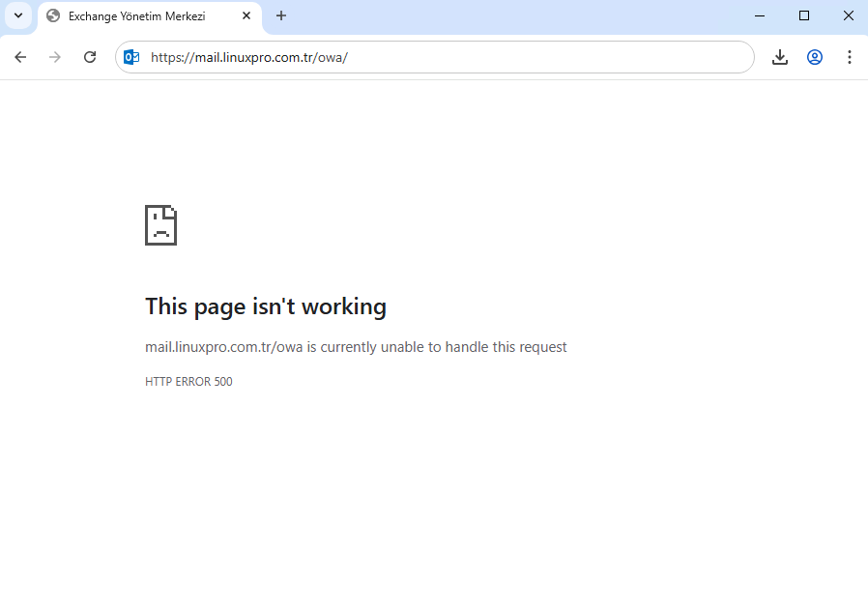Go back to the previous page
The width and height of the screenshot is (868, 611).
click(x=20, y=57)
